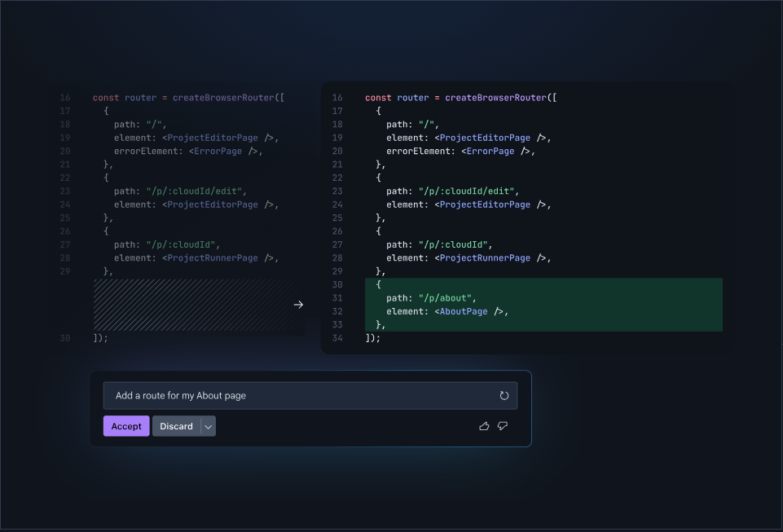Image resolution: width=783 pixels, height=532 pixels.
Task: Click ErrorPage on line 20 in the right pane
Action: click(x=490, y=152)
